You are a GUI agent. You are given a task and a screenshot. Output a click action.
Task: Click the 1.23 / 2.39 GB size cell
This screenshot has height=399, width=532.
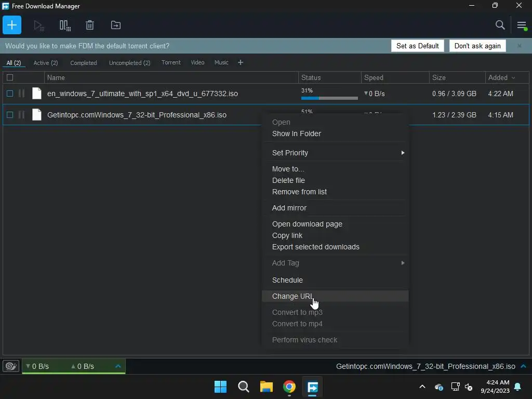click(454, 115)
